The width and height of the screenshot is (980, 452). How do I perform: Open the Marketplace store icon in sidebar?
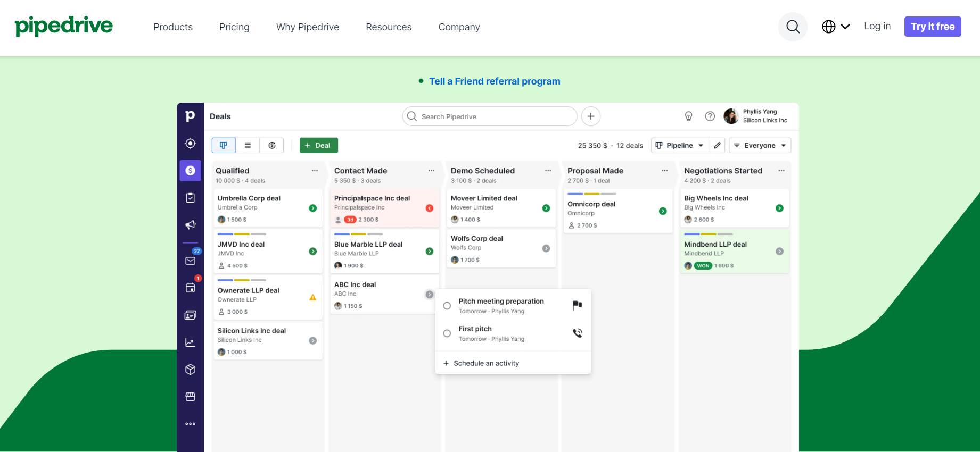pyautogui.click(x=190, y=397)
